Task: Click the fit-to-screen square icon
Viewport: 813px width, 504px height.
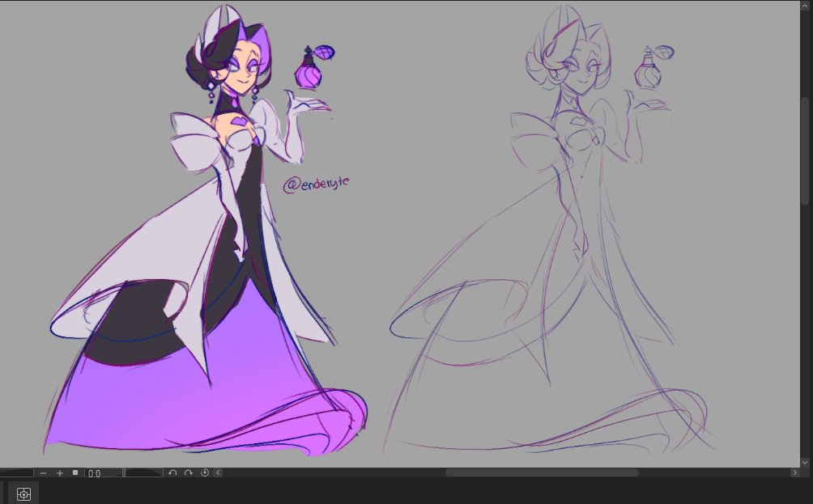Action: tap(75, 472)
